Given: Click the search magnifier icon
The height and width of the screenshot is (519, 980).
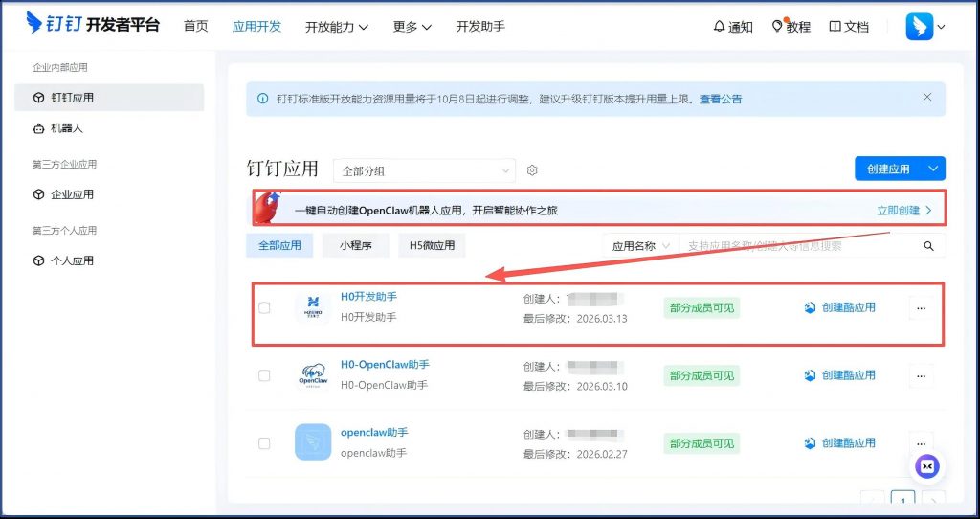Looking at the screenshot, I should click(x=927, y=246).
